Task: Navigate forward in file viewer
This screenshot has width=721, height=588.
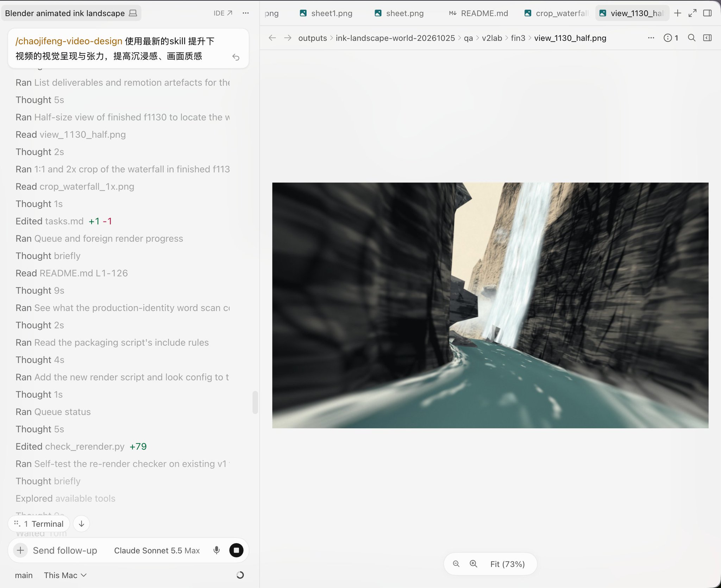Action: pyautogui.click(x=288, y=38)
